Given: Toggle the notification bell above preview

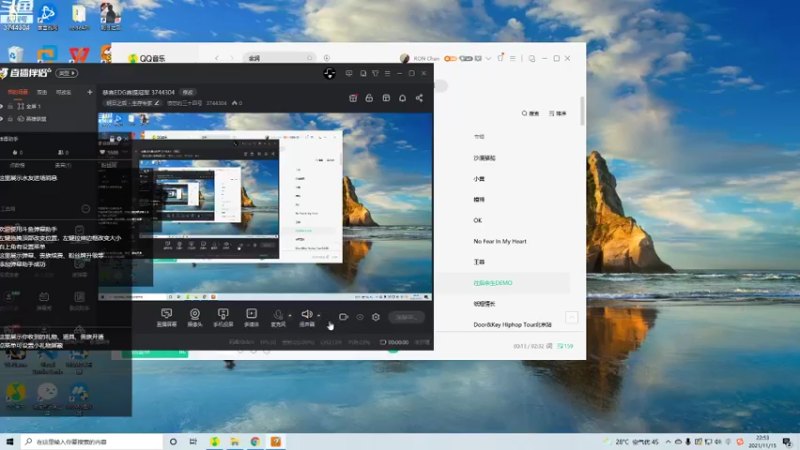Looking at the screenshot, I should coord(403,98).
